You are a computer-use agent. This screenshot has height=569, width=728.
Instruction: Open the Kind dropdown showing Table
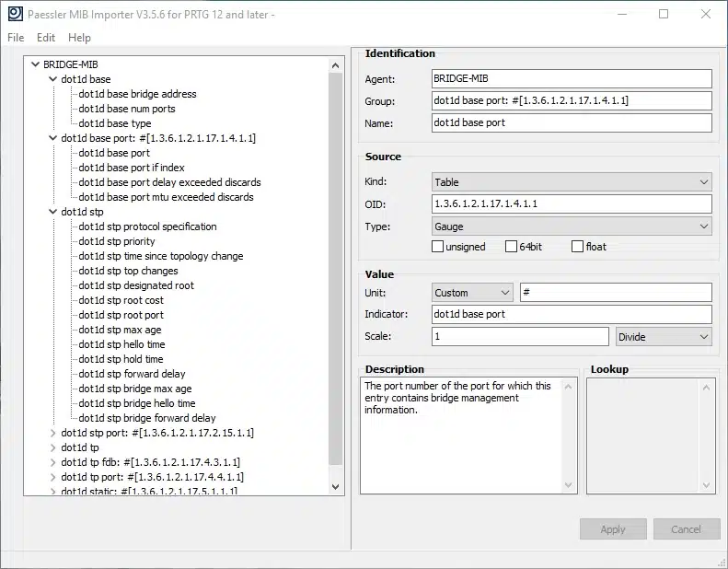click(x=572, y=181)
